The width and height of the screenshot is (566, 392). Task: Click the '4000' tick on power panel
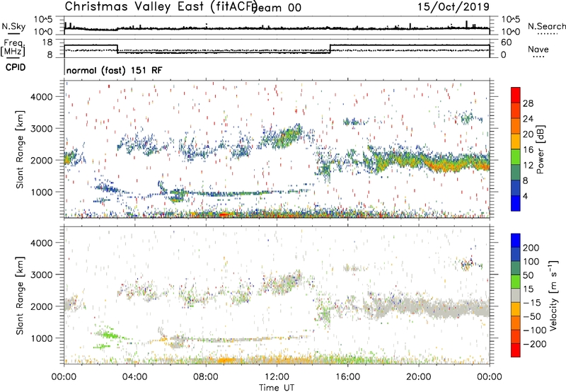tap(41, 97)
